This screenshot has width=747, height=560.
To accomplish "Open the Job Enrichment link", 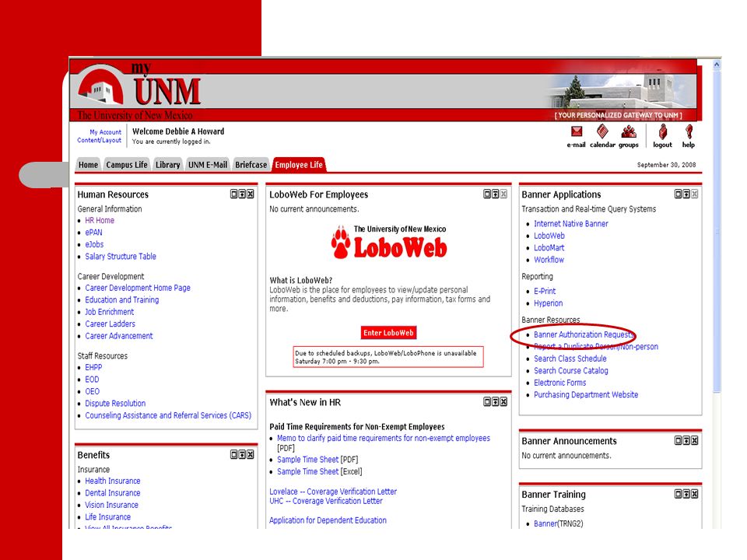I will pyautogui.click(x=110, y=312).
